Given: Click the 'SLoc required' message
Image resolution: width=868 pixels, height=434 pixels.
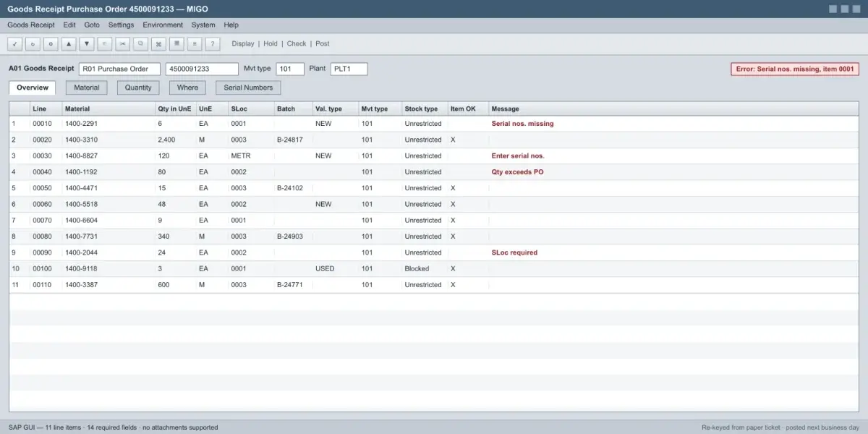Looking at the screenshot, I should 514,252.
